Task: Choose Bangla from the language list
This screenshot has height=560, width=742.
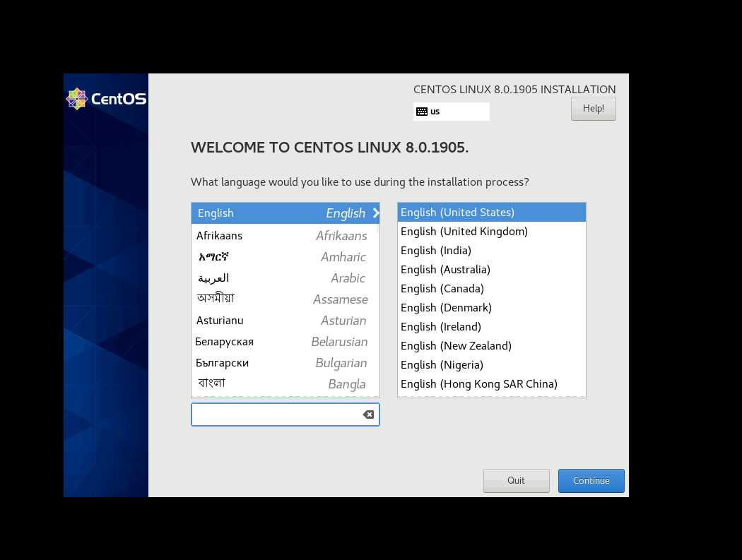Action: [x=285, y=384]
